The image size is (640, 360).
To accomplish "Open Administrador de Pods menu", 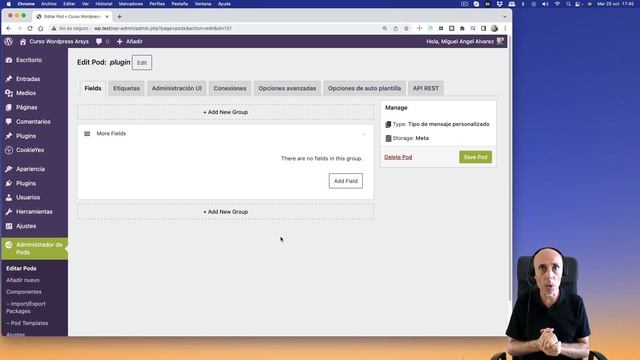I will click(35, 249).
